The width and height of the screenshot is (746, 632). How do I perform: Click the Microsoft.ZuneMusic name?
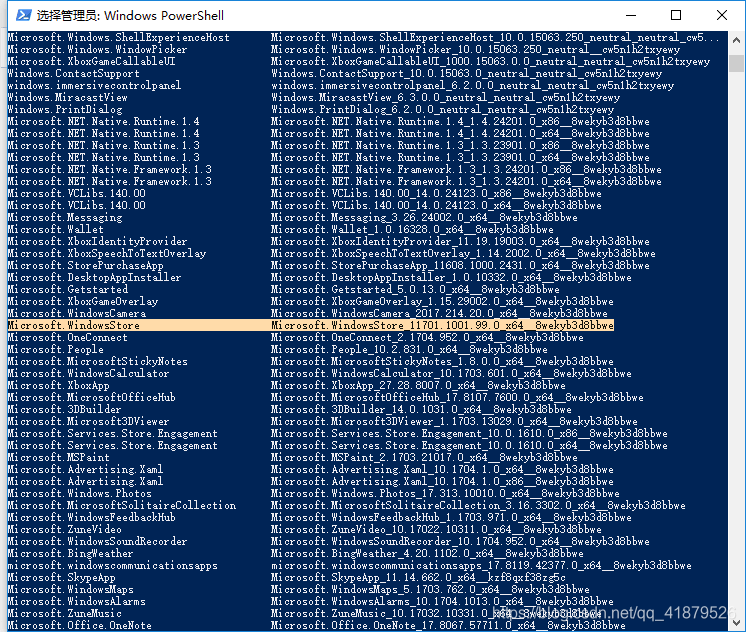click(x=65, y=613)
